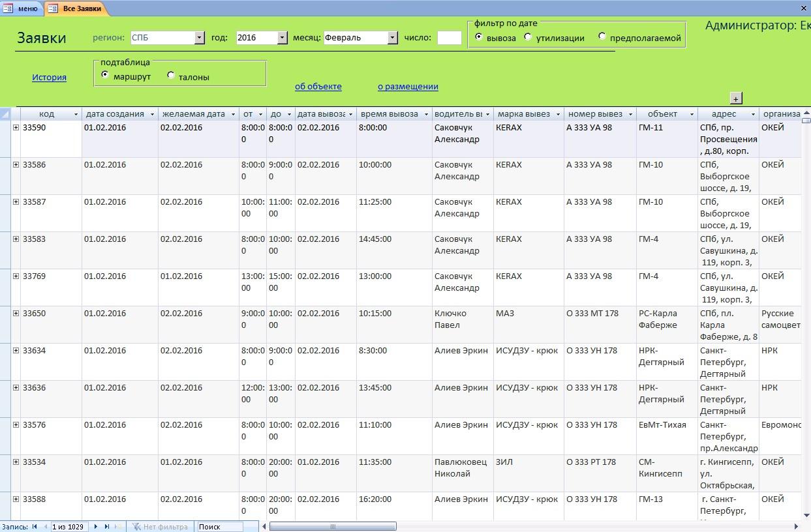Choose the 'талоны' subtable option
811x532 pixels.
click(171, 76)
